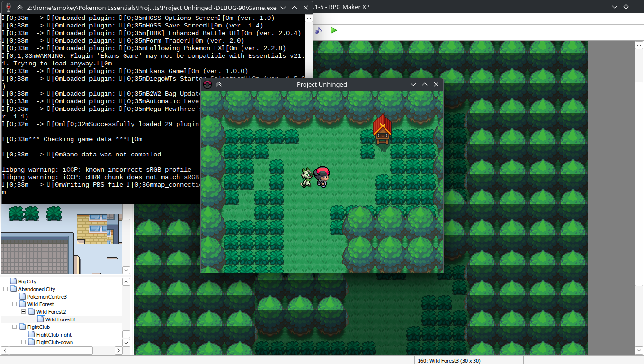Click tileset palette scroll-down arrow
This screenshot has width=644, height=364.
coord(126,270)
